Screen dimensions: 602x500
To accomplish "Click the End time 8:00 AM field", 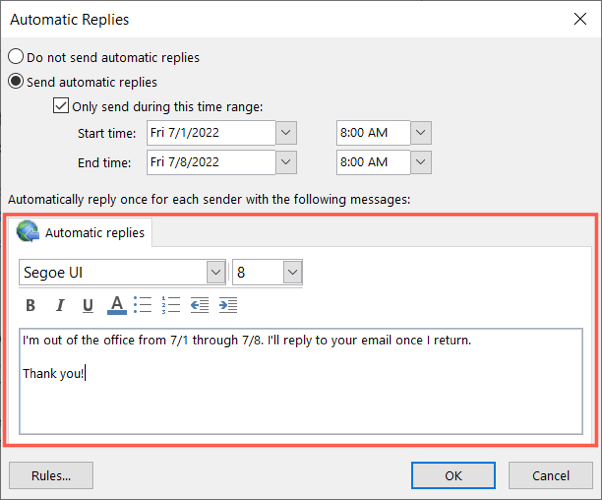I will [x=373, y=162].
